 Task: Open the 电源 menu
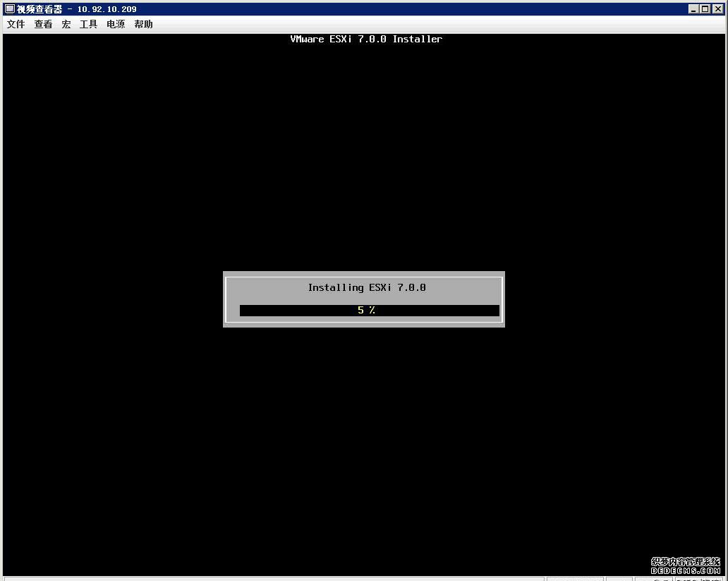click(115, 24)
